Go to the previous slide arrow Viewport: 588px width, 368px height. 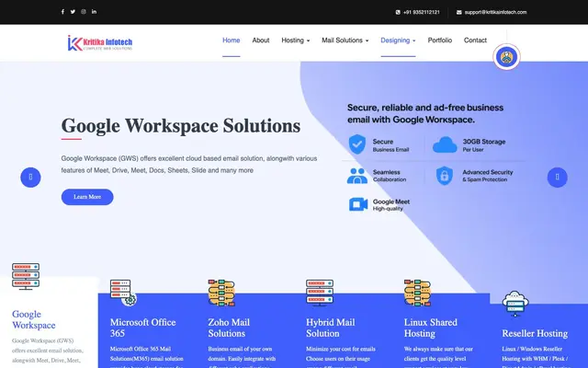pyautogui.click(x=30, y=178)
